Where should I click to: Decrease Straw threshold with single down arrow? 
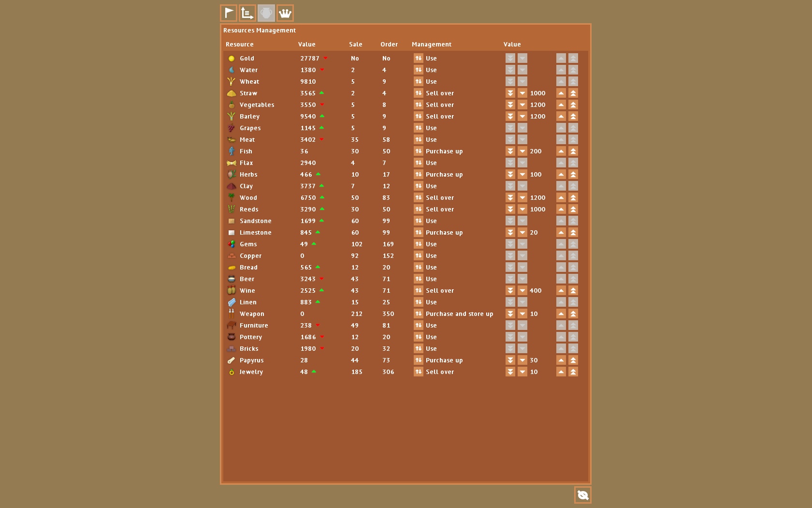point(522,93)
